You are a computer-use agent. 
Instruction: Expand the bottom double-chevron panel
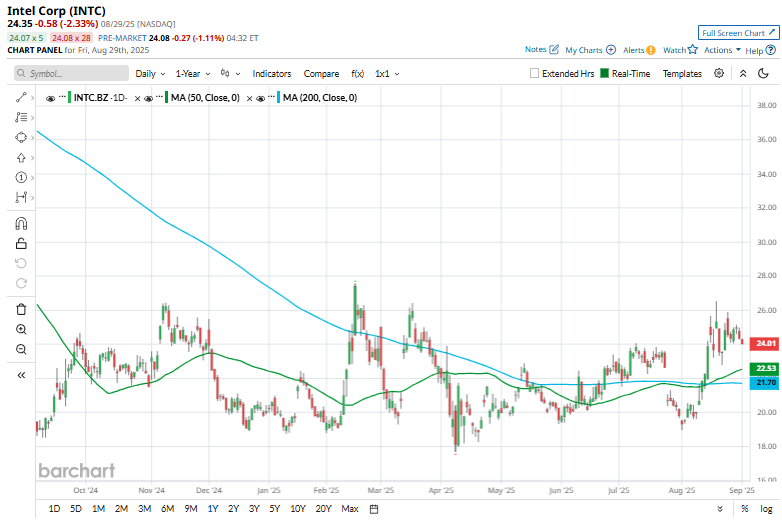click(720, 509)
